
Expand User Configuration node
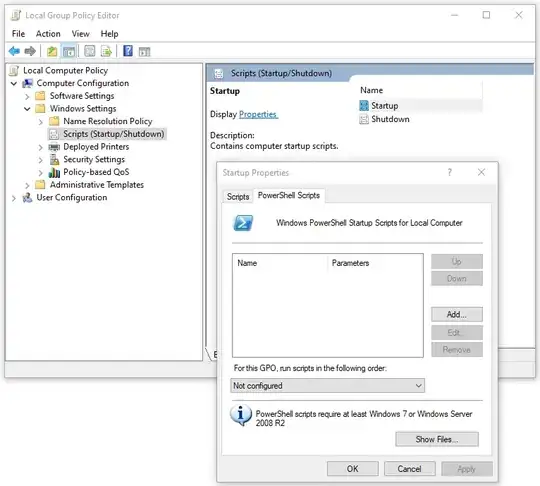click(x=14, y=198)
